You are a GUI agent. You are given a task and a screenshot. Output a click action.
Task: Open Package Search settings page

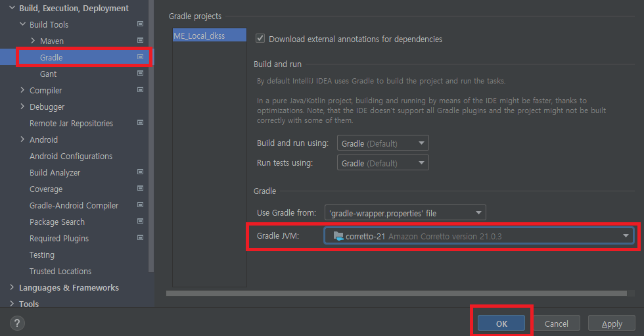57,222
